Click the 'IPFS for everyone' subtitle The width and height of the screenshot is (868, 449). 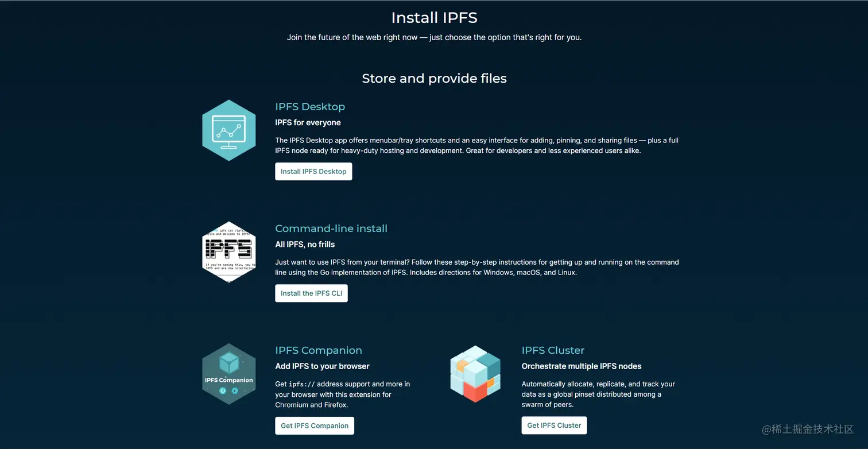(308, 122)
